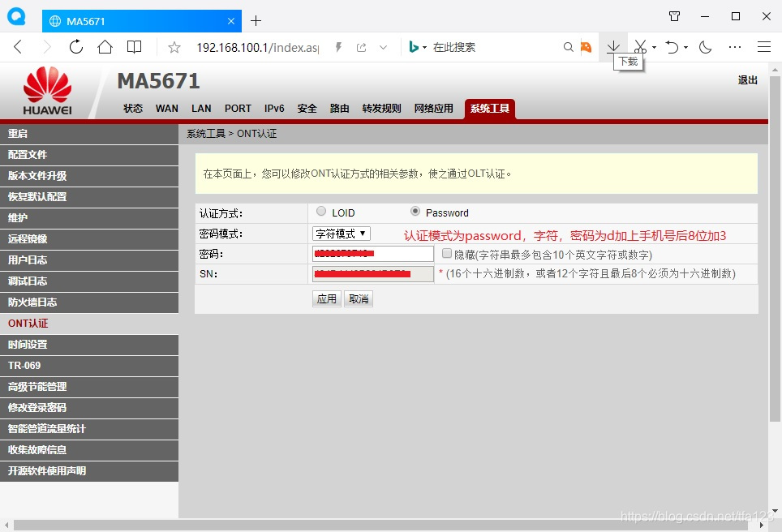Close the MA5671 browser tab
Viewport: 782px width, 532px height.
231,21
